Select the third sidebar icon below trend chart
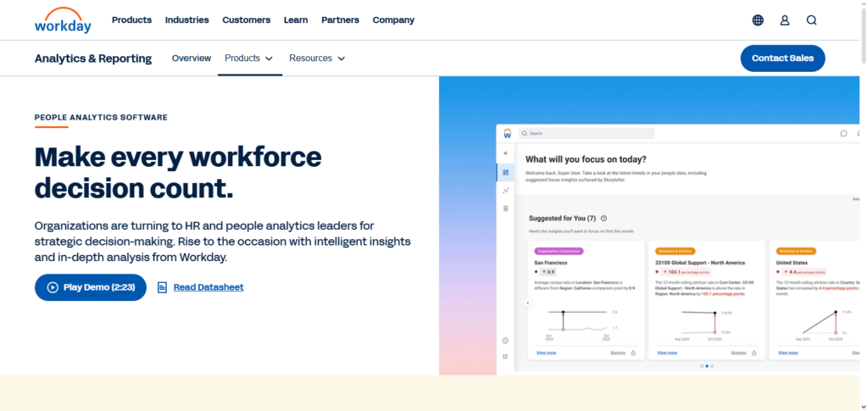This screenshot has width=868, height=411. 505,208
